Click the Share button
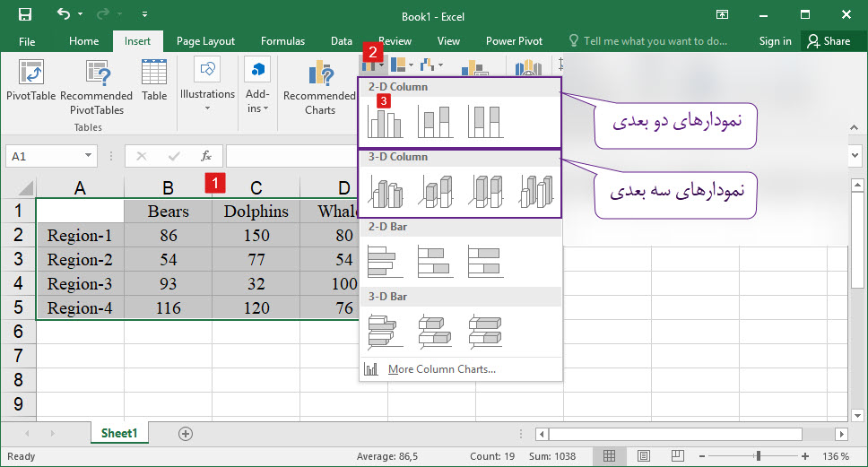The width and height of the screenshot is (868, 467). tap(829, 41)
